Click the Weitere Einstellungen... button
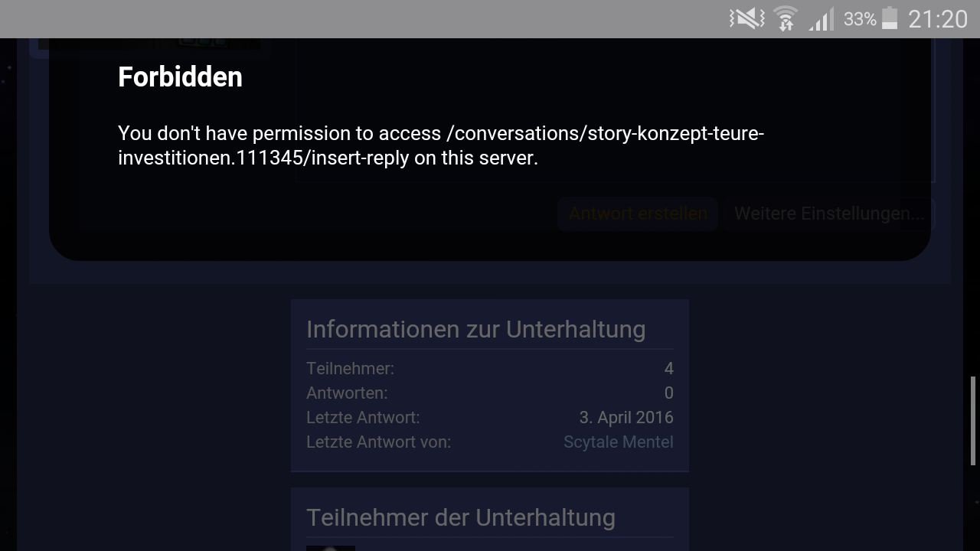Screen dimensions: 980x551 829,214
